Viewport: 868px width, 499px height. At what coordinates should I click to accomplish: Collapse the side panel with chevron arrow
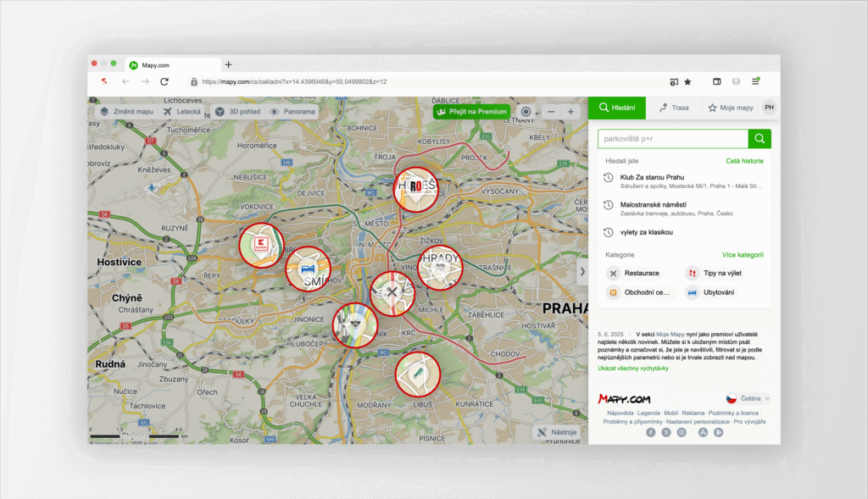point(582,272)
